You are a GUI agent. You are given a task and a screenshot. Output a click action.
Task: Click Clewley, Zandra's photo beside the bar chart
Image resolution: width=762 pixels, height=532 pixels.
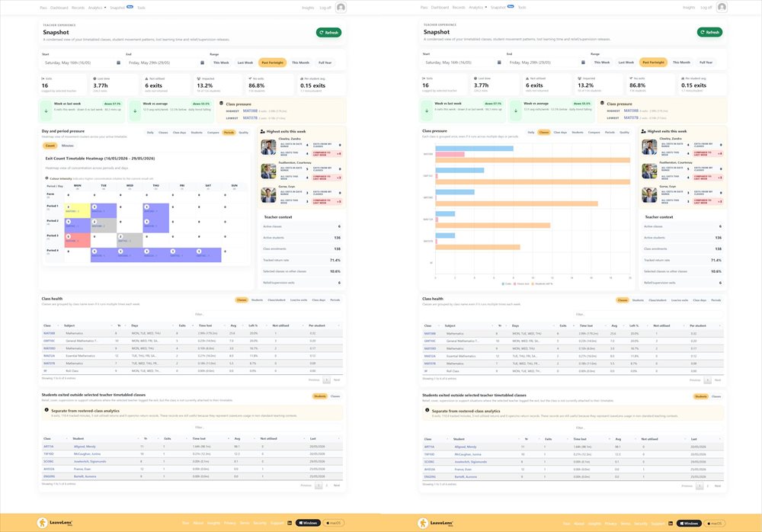(649, 147)
